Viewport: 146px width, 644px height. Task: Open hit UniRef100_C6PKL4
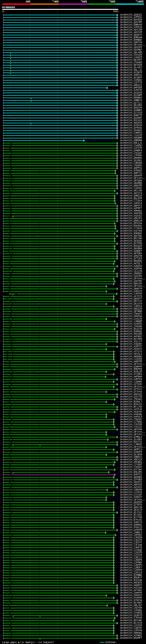[x=131, y=203]
